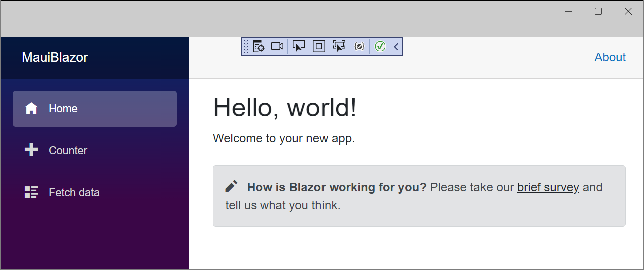Click the Fetch data list icon
The width and height of the screenshot is (644, 270).
[x=31, y=192]
